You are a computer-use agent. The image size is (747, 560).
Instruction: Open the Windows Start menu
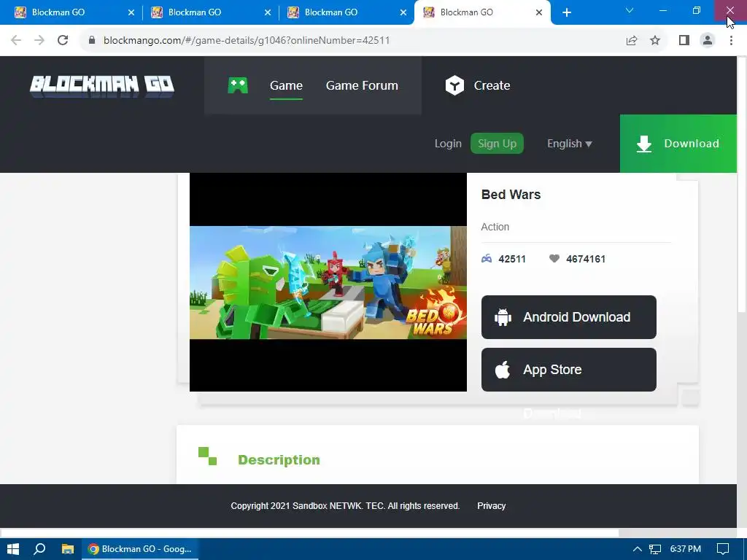tap(13, 549)
